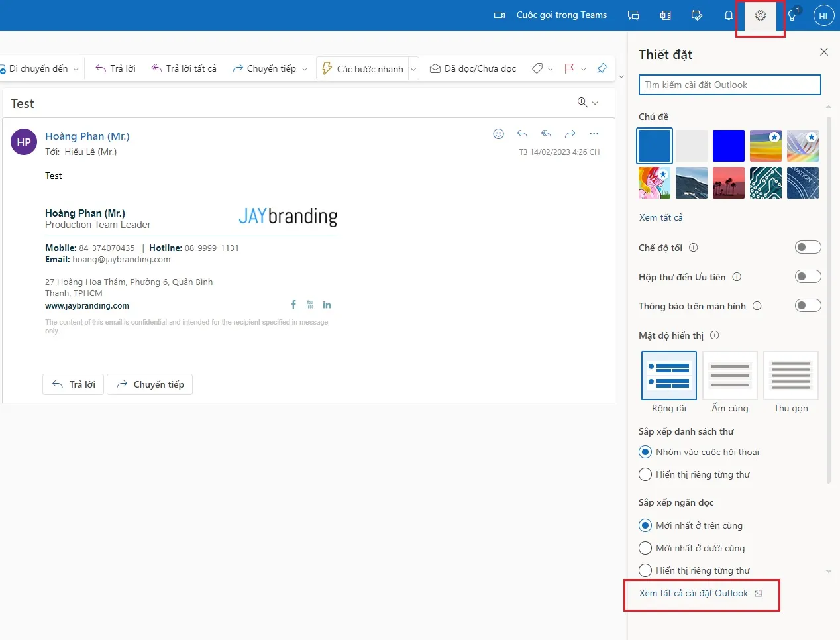This screenshot has height=640, width=840.
Task: Click Trả lời tất cả in toolbar
Action: pyautogui.click(x=184, y=68)
